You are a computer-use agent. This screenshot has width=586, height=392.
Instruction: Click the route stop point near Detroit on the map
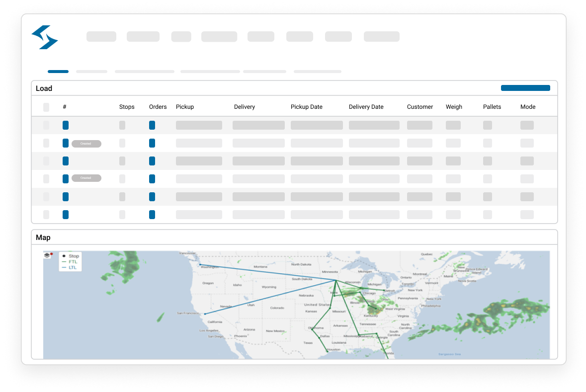point(384,290)
